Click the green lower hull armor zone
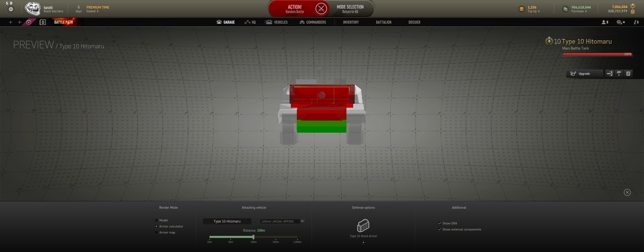Screen dimensions: 644x252 (322, 126)
